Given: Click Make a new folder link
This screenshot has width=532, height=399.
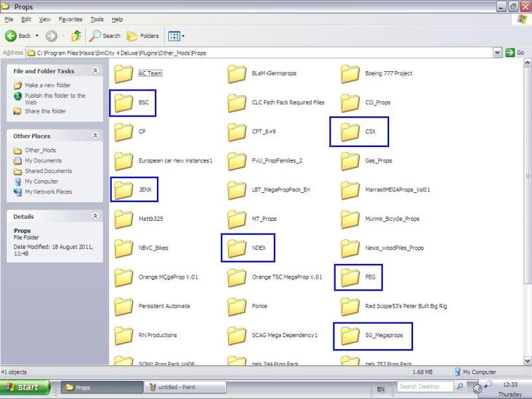Looking at the screenshot, I should coord(47,85).
